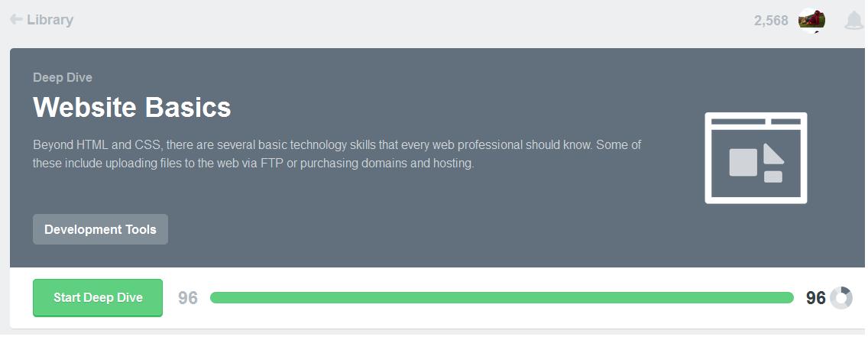The image size is (868, 337).
Task: Click the 2,568 points counter
Action: pos(770,21)
